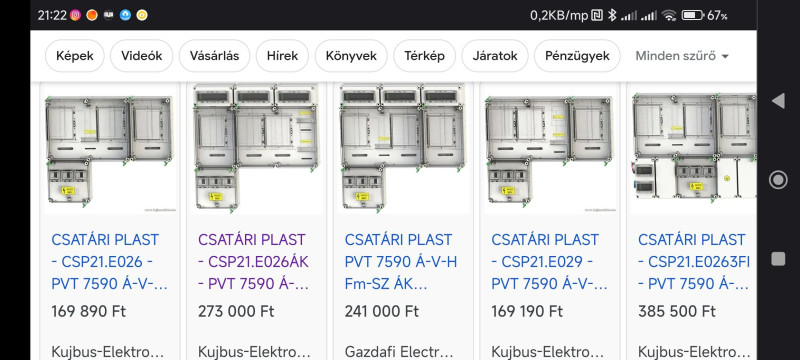800x360 pixels.
Task: Tap Kujbus-Elektro seller under 169 190 Ft
Action: [x=547, y=351]
